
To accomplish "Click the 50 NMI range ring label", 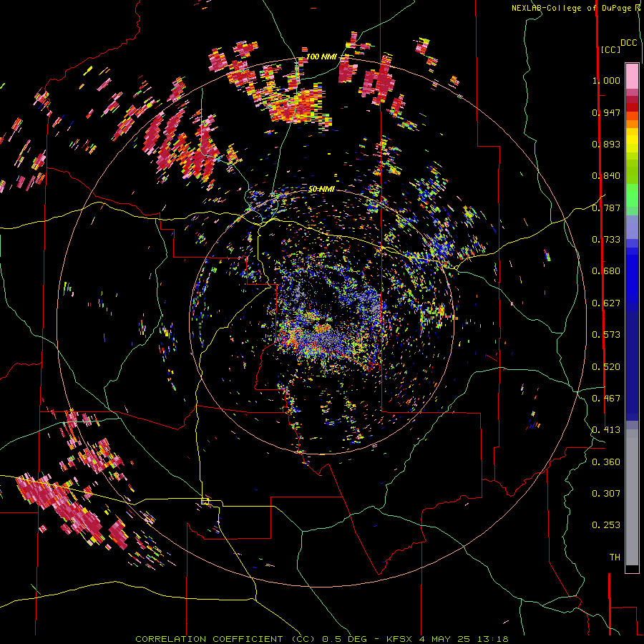I will (x=321, y=190).
